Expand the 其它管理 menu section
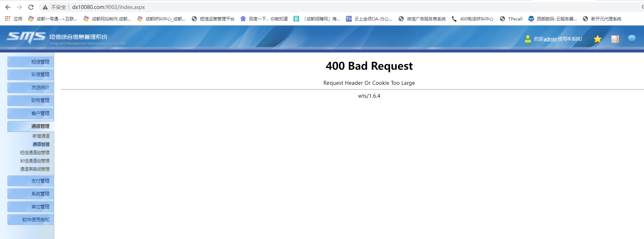Screen dimensions: 644x239 pyautogui.click(x=31, y=207)
